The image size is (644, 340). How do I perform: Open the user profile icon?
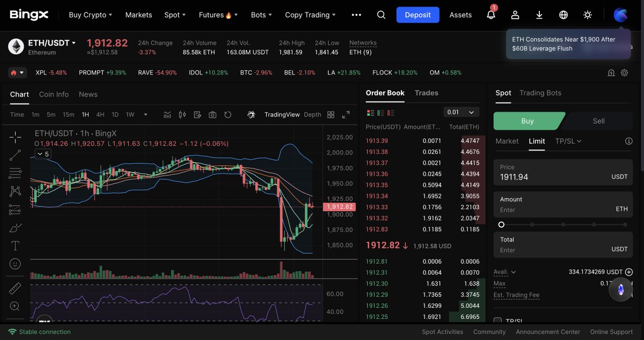click(515, 15)
